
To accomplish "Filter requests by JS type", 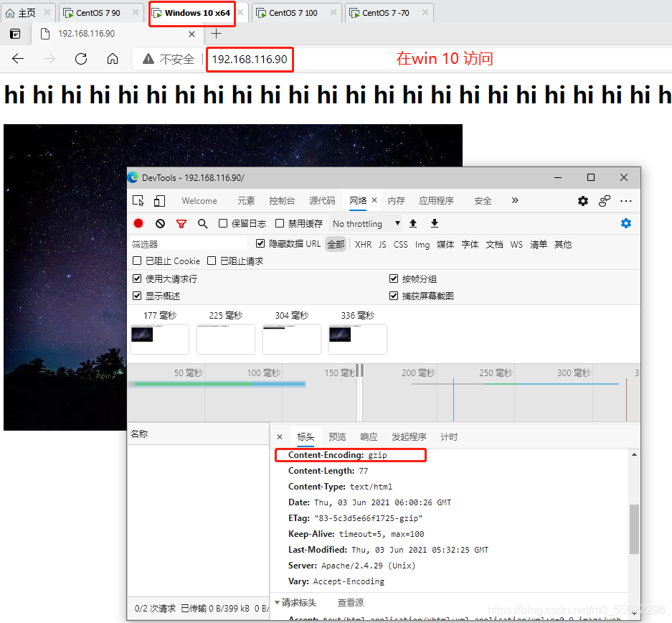I will click(x=382, y=244).
